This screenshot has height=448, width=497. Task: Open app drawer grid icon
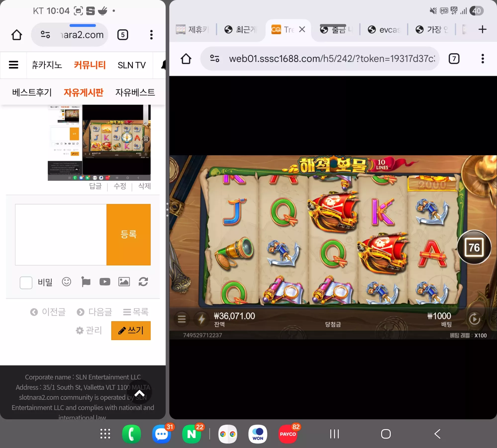pyautogui.click(x=105, y=434)
